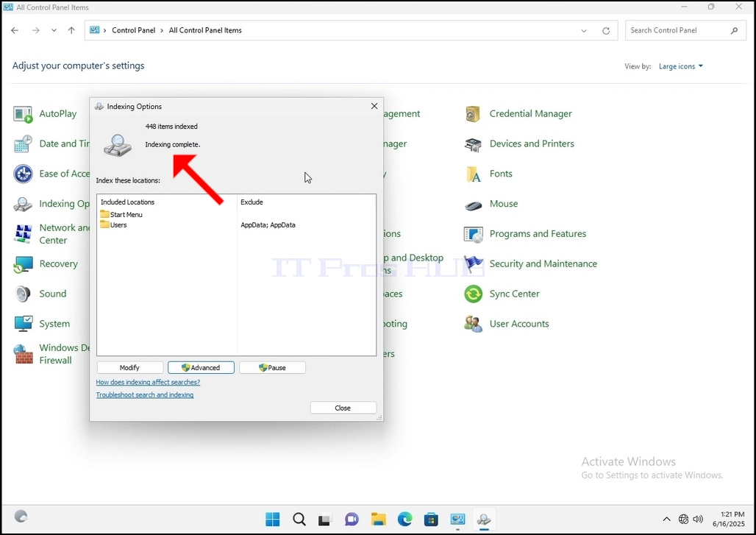Open the Mouse settings icon
The image size is (756, 535).
pos(473,204)
